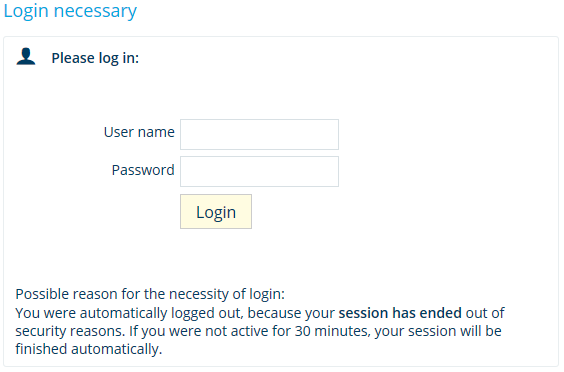564x372 pixels.
Task: Click the user silhouette icon
Action: pos(26,56)
